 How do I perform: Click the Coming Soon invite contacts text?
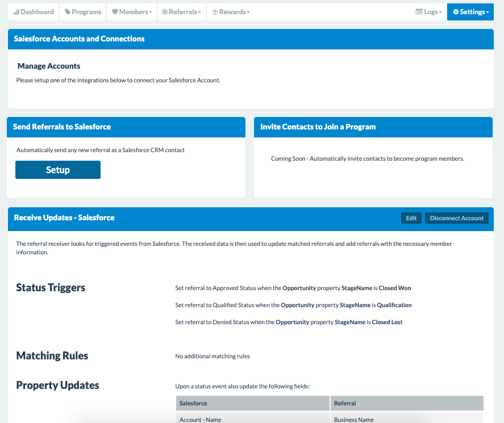[x=368, y=158]
